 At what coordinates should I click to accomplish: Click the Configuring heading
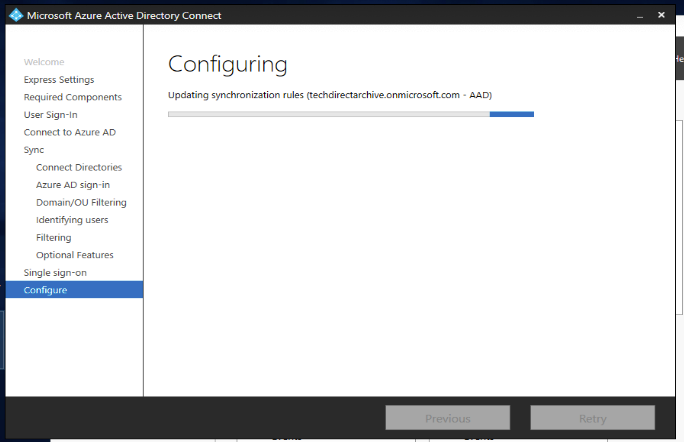227,65
